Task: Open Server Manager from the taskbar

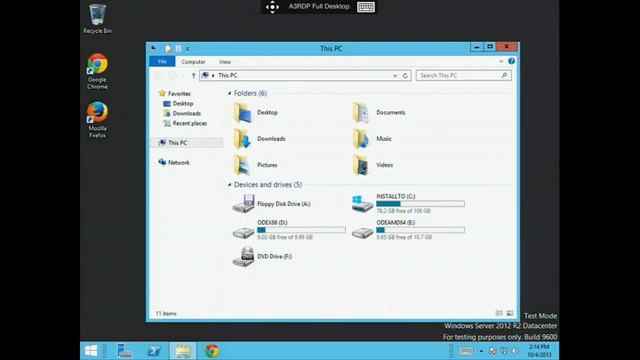Action: pos(124,351)
